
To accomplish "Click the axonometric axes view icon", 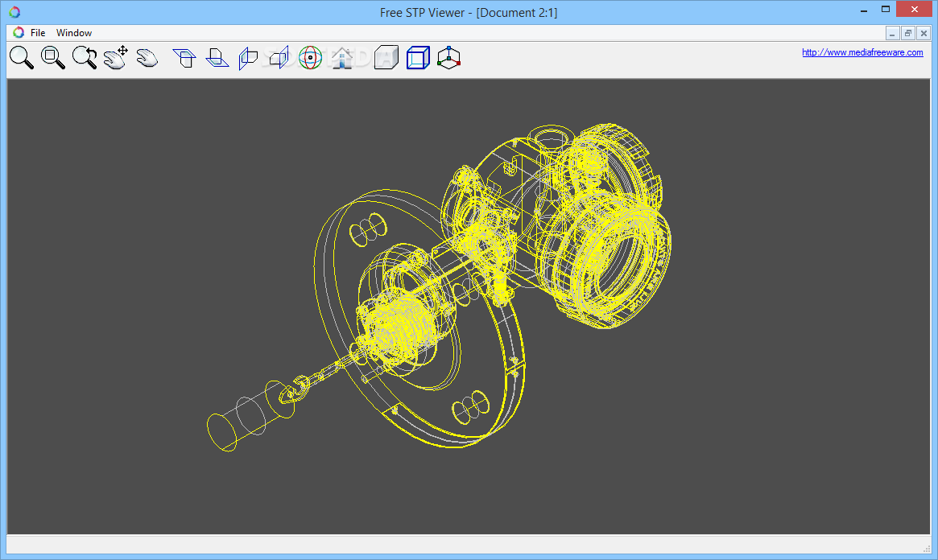I will click(x=448, y=58).
